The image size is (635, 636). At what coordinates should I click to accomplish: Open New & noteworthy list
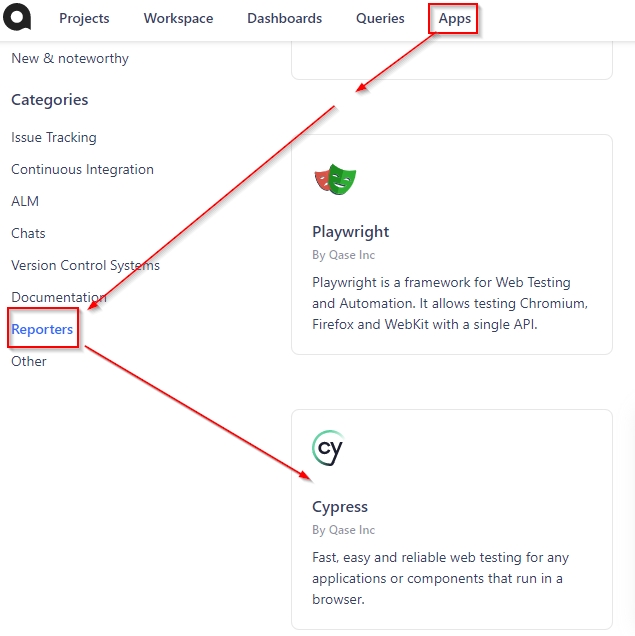click(x=70, y=58)
